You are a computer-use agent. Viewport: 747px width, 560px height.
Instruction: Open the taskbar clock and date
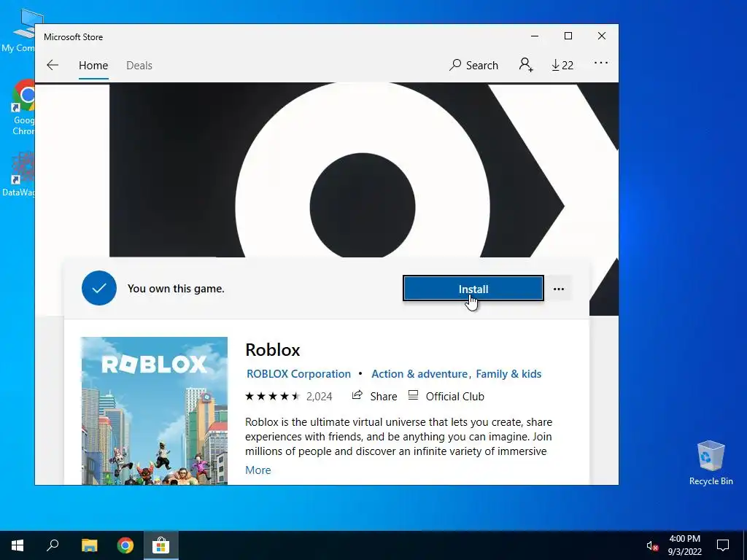coord(684,545)
